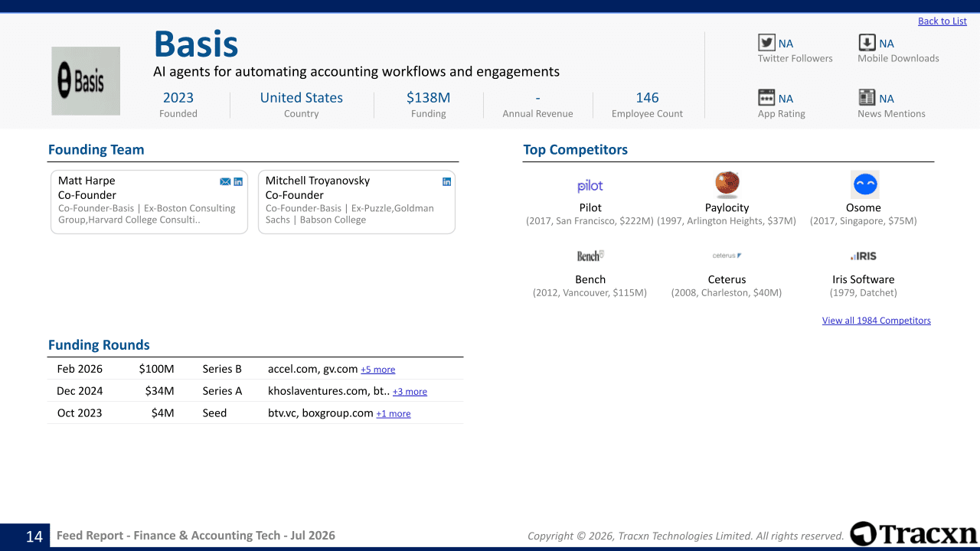980x551 pixels.
Task: Click the News Mentions icon
Action: (867, 97)
